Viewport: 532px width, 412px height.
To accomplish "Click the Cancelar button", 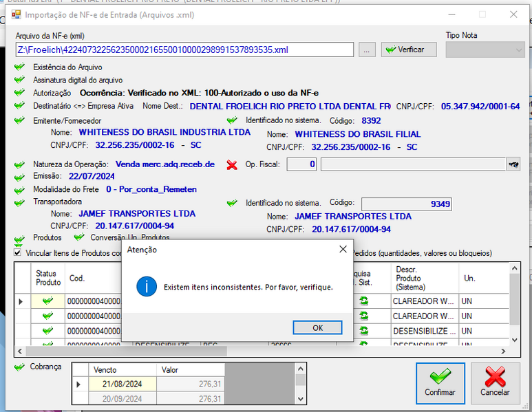I will 495,383.
